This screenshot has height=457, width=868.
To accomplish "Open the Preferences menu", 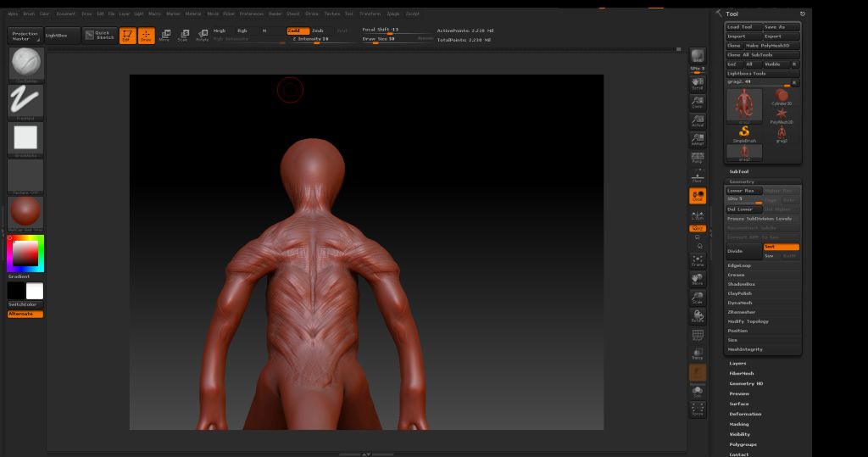I will (x=251, y=14).
